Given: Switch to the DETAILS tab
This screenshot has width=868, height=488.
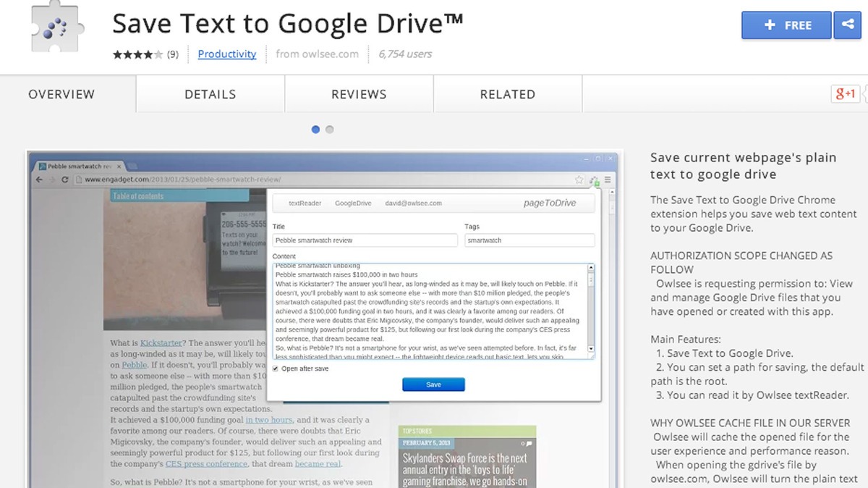Looking at the screenshot, I should point(210,94).
